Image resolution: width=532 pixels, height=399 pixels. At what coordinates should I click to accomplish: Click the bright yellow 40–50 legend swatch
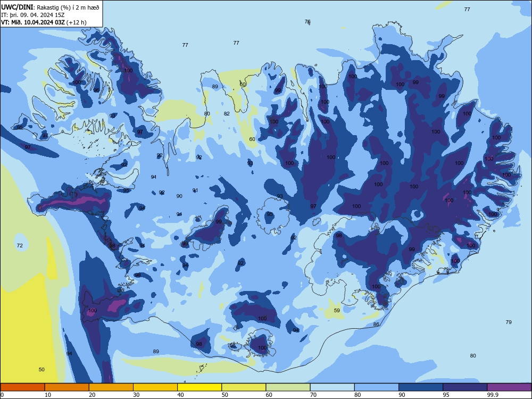[x=199, y=387]
